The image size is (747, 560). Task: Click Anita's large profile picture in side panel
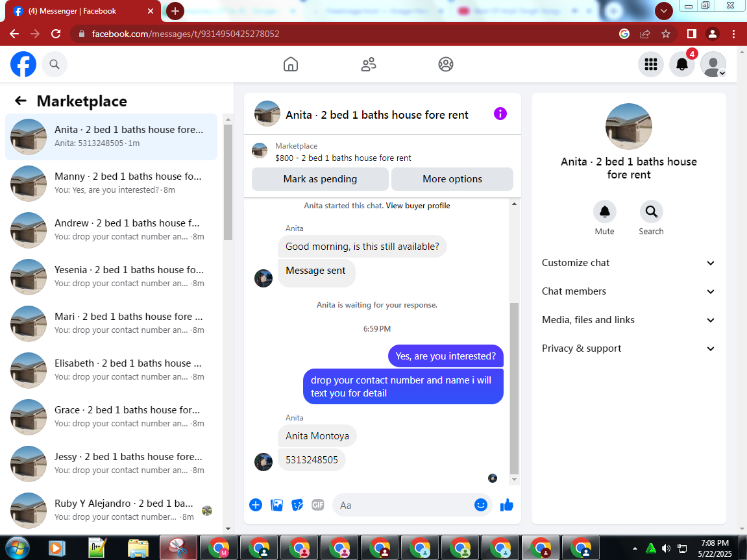point(628,127)
